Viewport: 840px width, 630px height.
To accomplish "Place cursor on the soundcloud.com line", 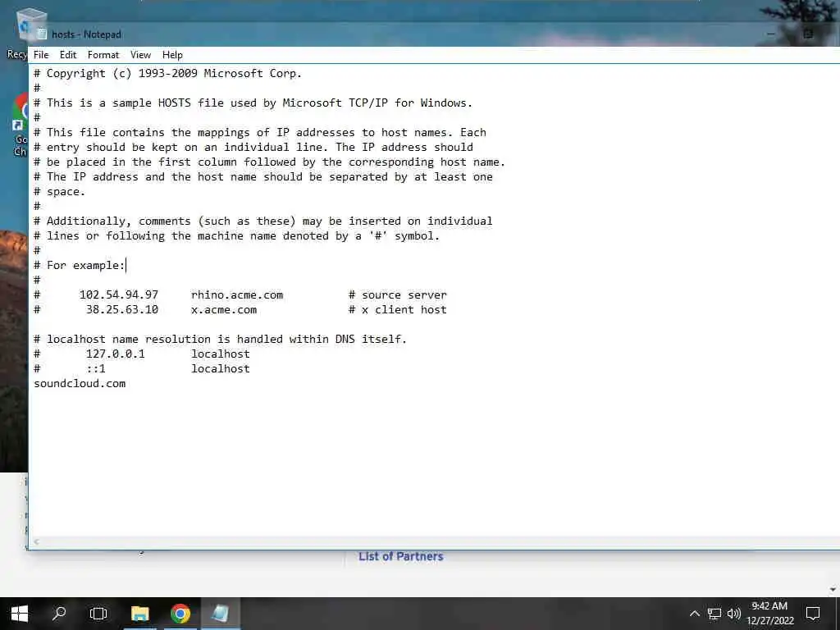I will click(x=80, y=384).
